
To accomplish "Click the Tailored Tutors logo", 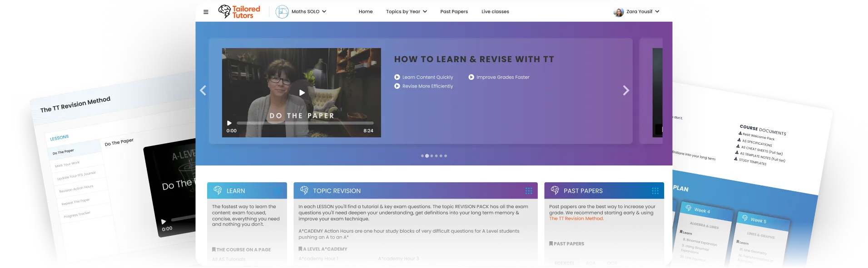I will click(239, 12).
